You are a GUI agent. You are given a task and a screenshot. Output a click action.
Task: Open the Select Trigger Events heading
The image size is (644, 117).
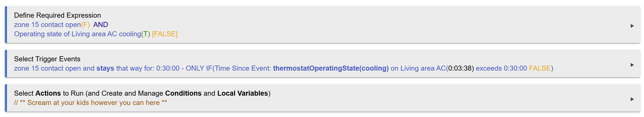47,59
